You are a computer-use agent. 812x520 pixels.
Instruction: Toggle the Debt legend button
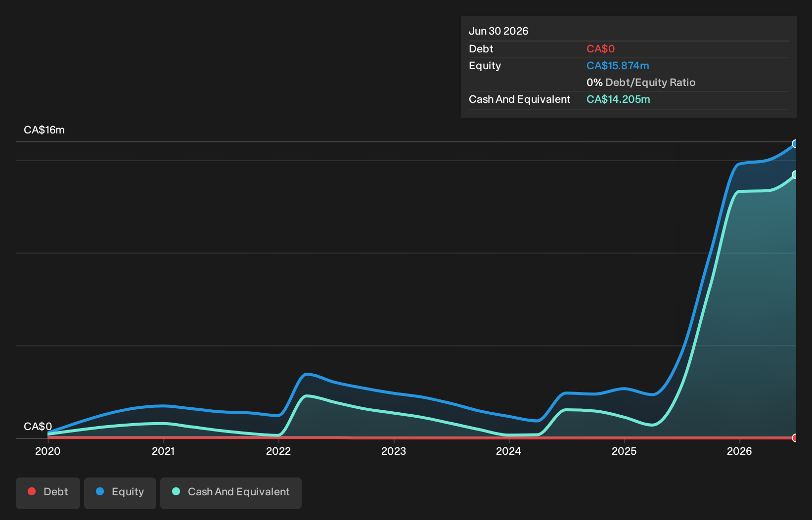point(48,493)
